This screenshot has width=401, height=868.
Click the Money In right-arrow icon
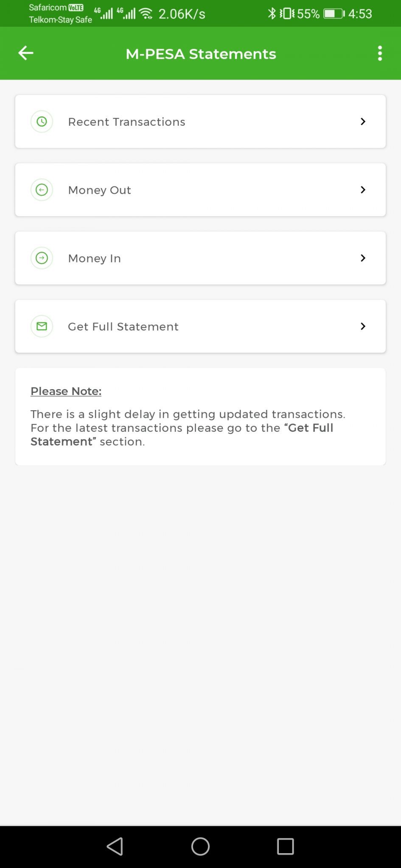coord(42,258)
